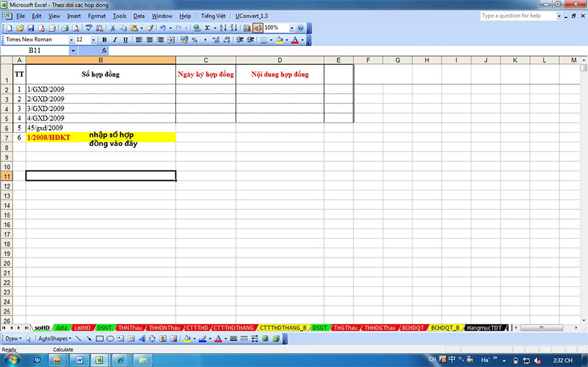Align cell text to the left
The image size is (588, 367).
coord(139,40)
